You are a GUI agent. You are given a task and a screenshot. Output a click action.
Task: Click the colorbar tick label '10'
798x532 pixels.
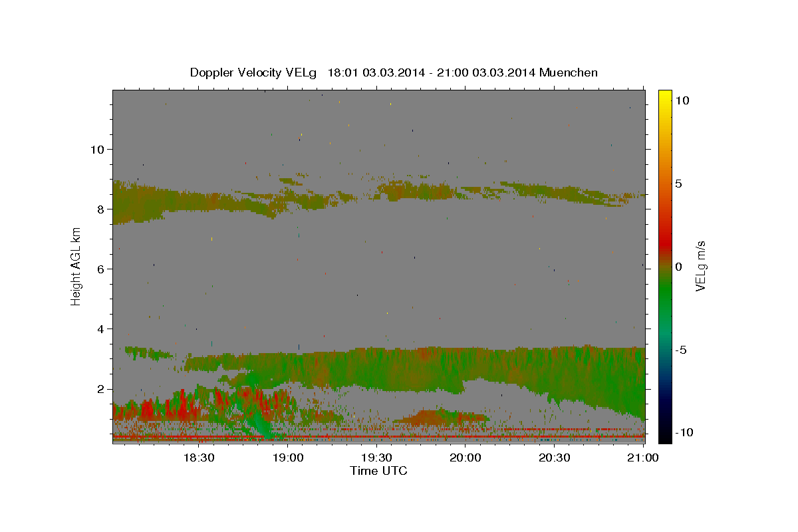click(x=682, y=100)
